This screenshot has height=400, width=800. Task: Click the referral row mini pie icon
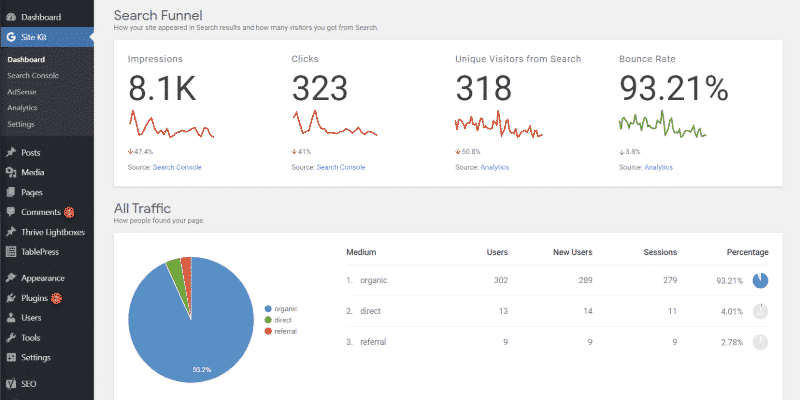760,342
